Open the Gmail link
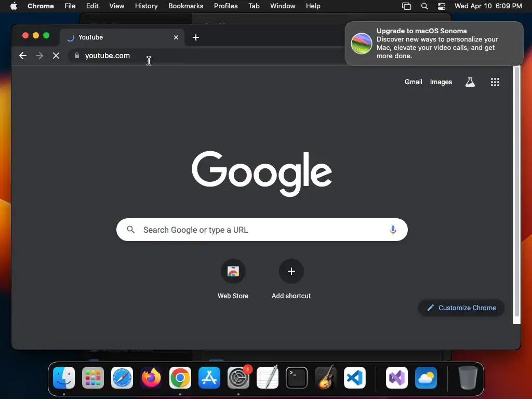 pos(413,82)
